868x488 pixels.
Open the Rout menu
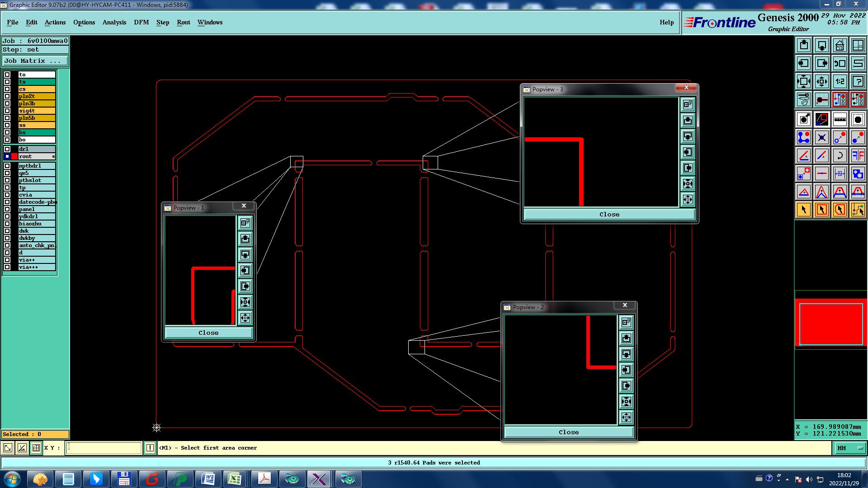point(184,22)
